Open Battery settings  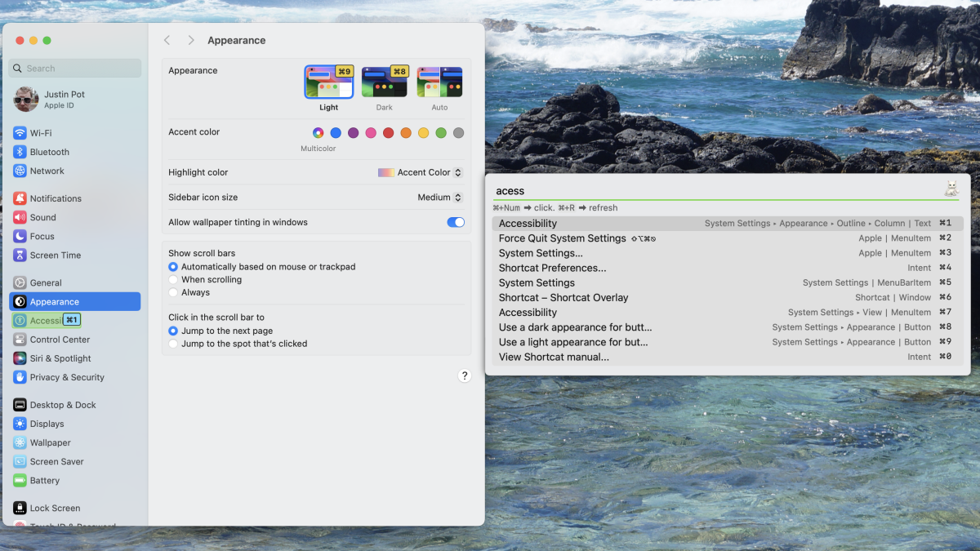[x=75, y=480]
